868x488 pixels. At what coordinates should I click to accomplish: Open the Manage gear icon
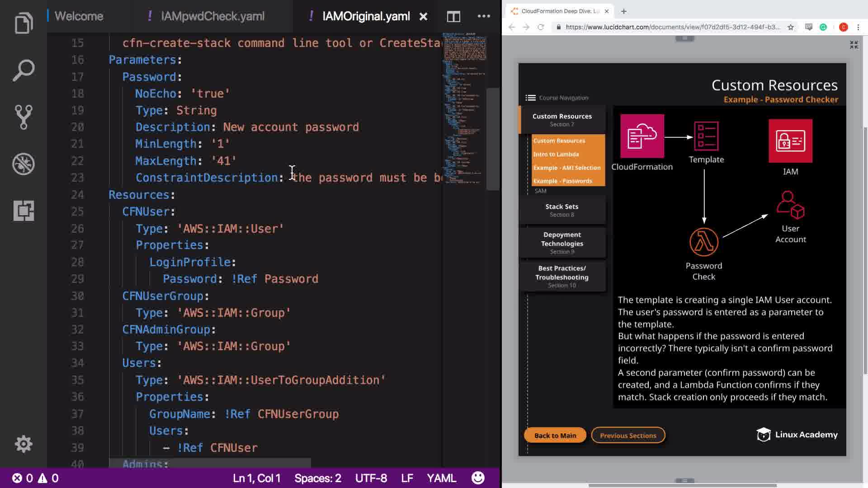[24, 444]
